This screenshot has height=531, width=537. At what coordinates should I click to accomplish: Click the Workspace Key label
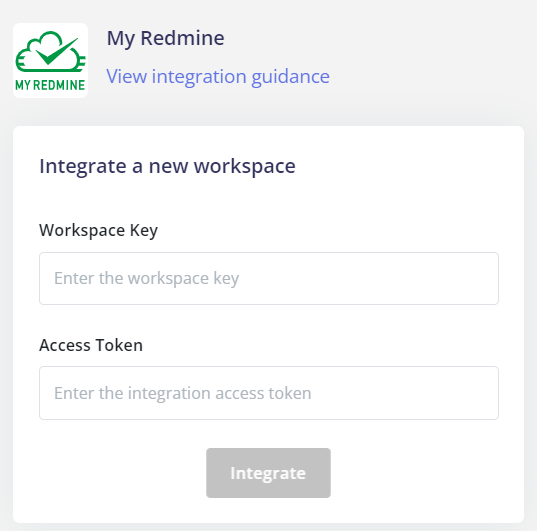[x=98, y=231]
